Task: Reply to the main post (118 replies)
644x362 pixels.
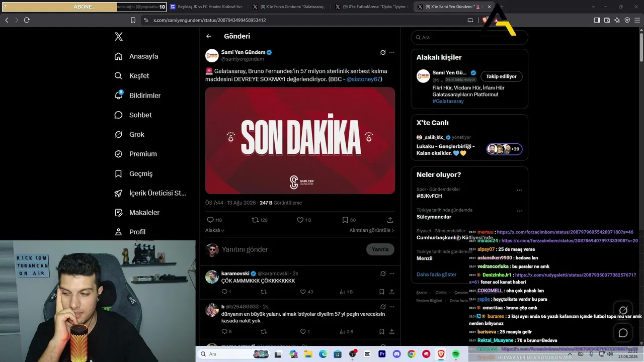Action: coord(214,220)
